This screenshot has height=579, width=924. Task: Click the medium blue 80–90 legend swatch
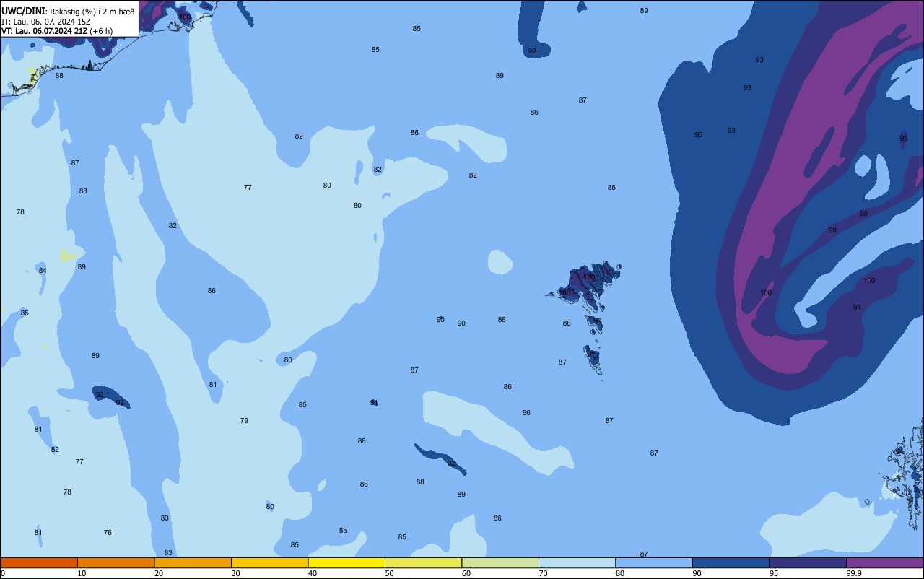654,562
